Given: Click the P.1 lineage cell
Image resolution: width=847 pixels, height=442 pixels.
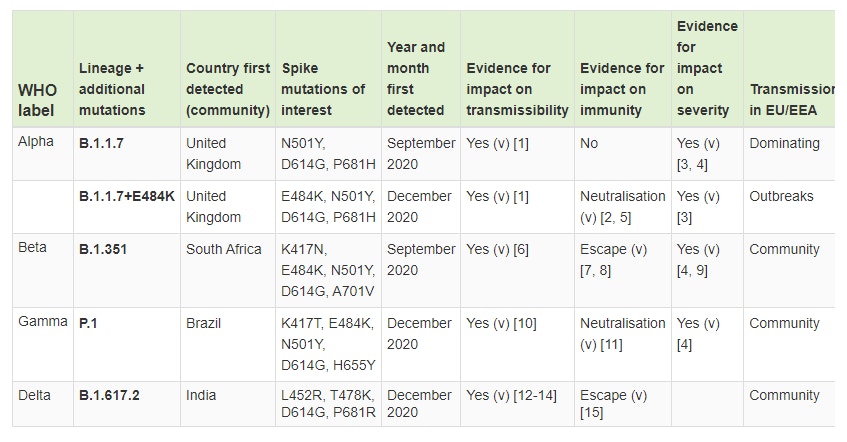Looking at the screenshot, I should 89,323.
